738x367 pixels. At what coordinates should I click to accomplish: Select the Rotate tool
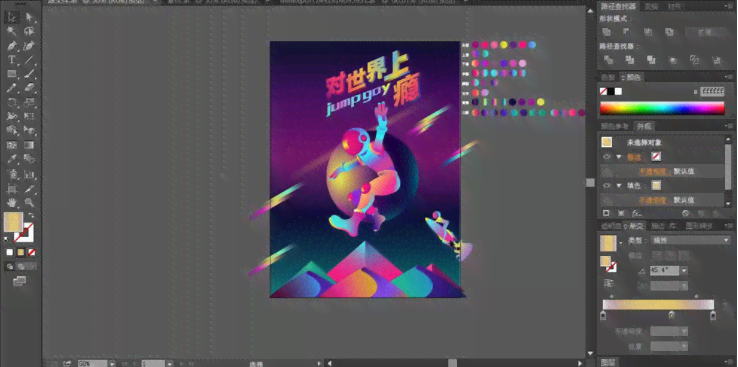[12, 102]
